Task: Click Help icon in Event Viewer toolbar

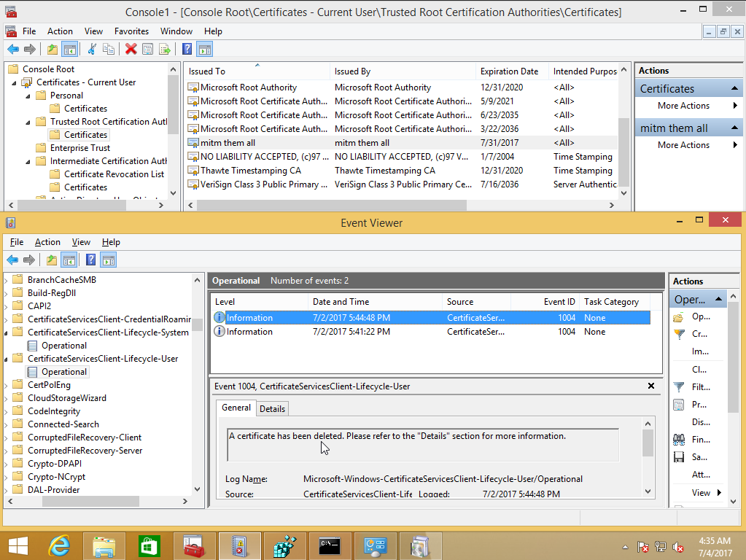Action: click(90, 260)
